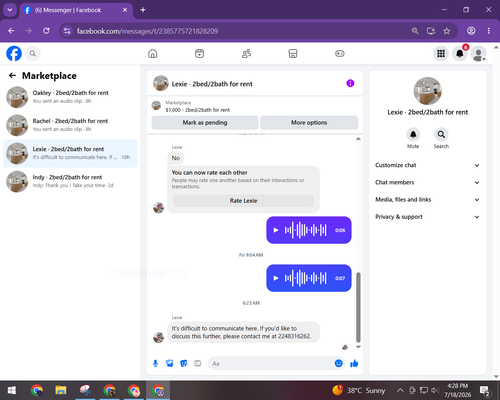Viewport: 500px width, 400px height.
Task: Bookmark this page star icon
Action: [447, 31]
